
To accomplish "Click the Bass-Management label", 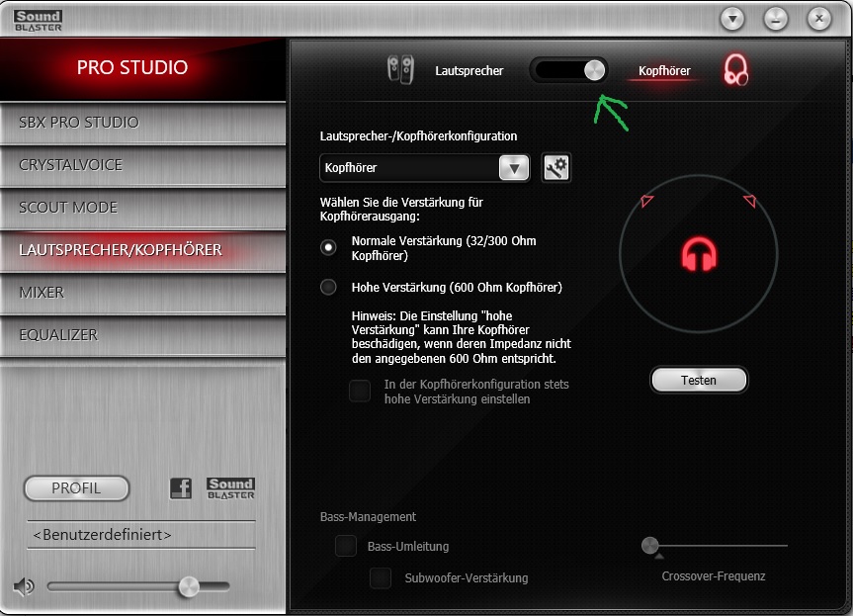I will (x=368, y=517).
